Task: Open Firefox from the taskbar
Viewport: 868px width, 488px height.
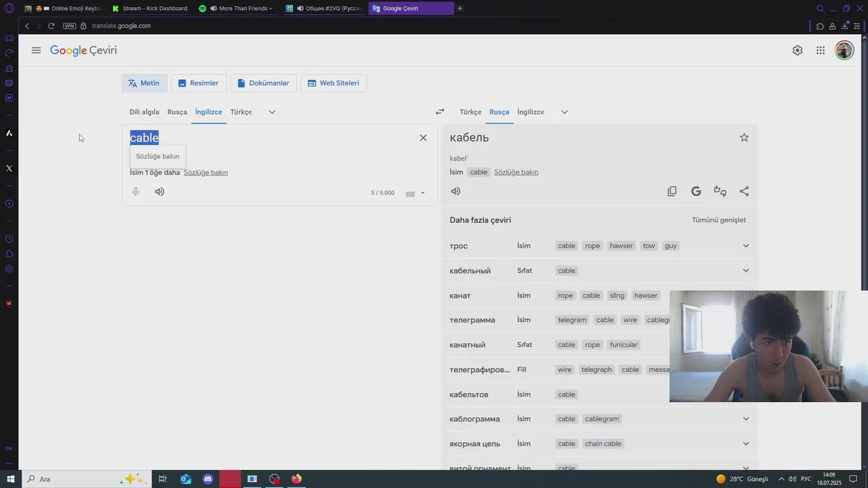Action: pyautogui.click(x=296, y=479)
